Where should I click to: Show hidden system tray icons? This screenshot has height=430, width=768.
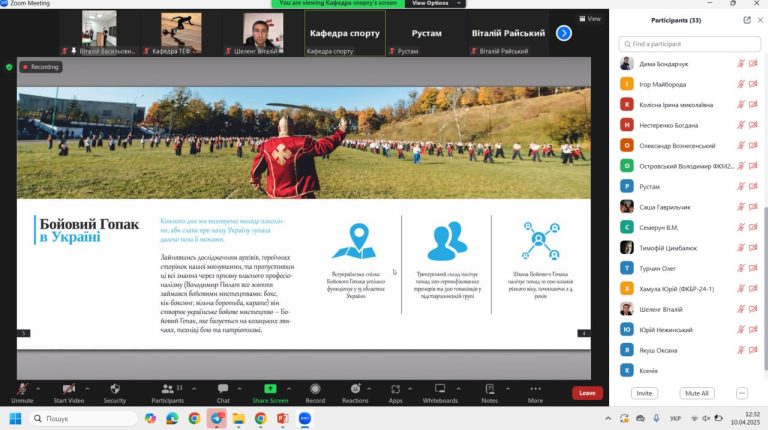(608, 418)
